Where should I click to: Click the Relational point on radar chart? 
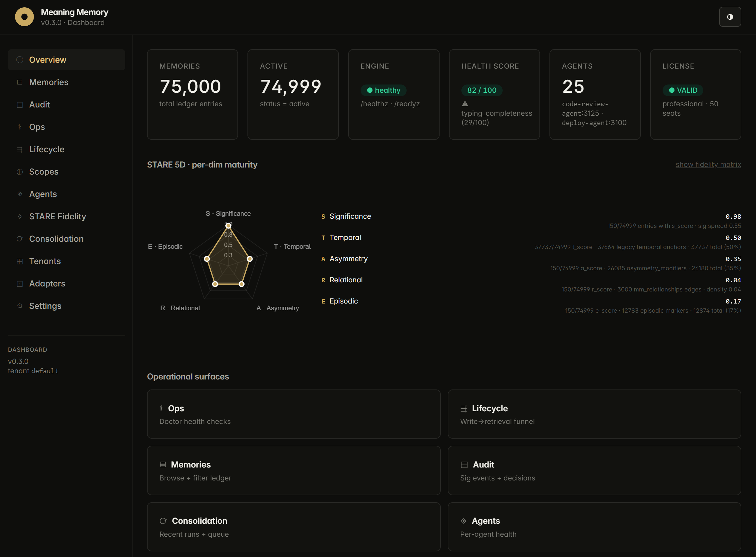click(215, 284)
